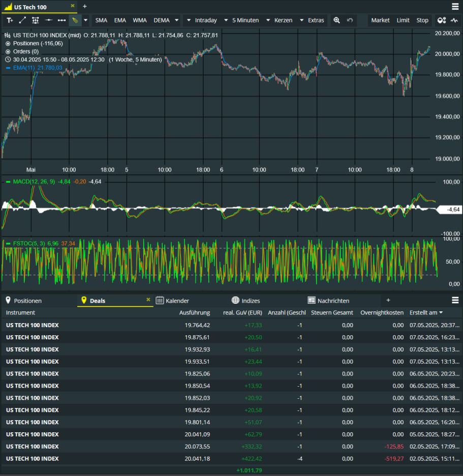The height and width of the screenshot is (476, 463).
Task: Select the horizontal line tool
Action: (x=49, y=20)
